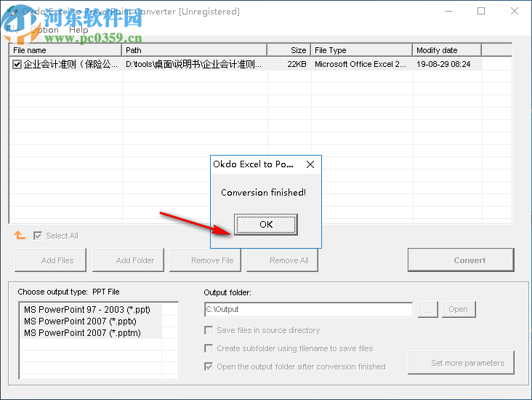532x400 pixels.
Task: Click the orange move-up arrow icon
Action: click(20, 235)
